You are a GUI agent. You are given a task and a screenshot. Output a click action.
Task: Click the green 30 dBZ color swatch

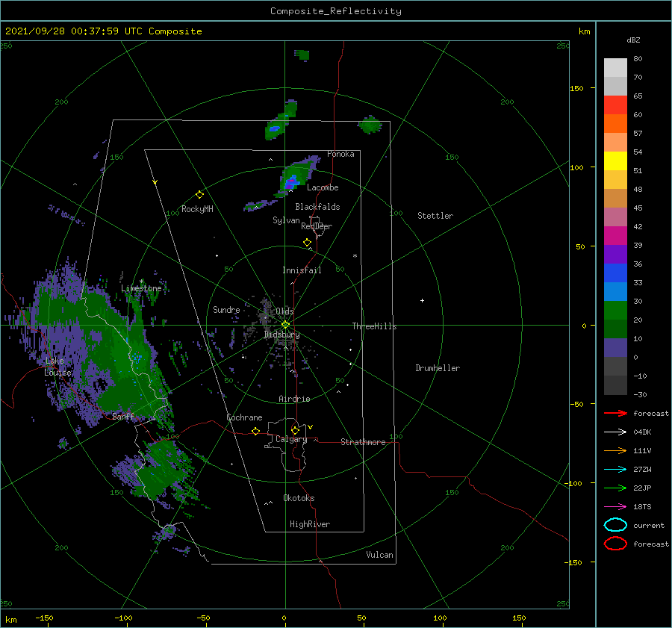[615, 310]
